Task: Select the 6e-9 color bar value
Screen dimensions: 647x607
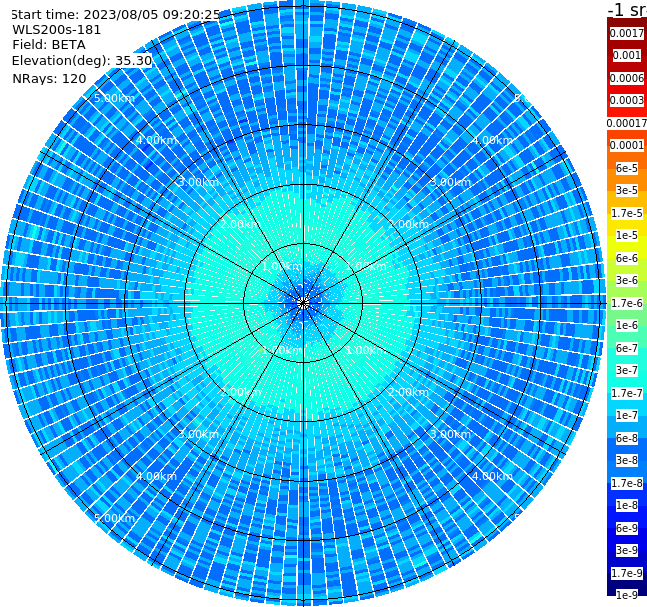Action: pyautogui.click(x=627, y=528)
